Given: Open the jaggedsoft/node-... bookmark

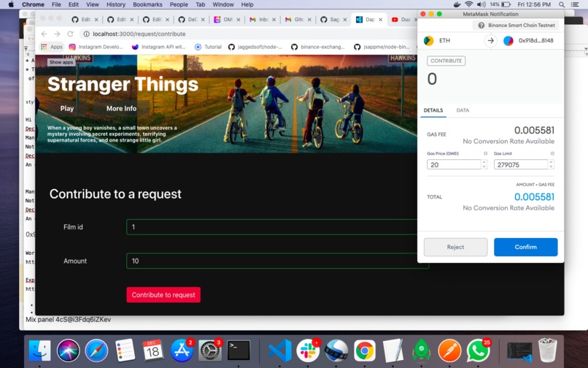Looking at the screenshot, I should (255, 47).
